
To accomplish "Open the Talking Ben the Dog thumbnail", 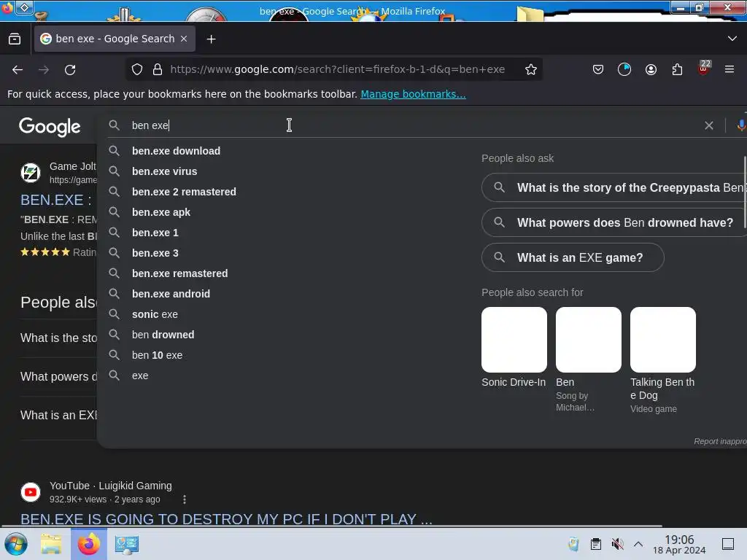I will pyautogui.click(x=662, y=340).
